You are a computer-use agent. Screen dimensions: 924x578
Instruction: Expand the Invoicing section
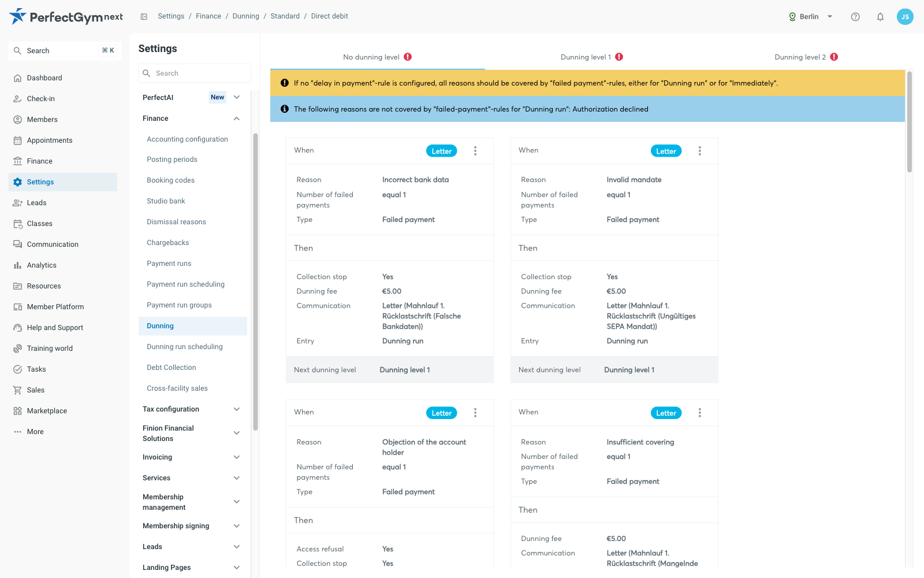tap(236, 457)
